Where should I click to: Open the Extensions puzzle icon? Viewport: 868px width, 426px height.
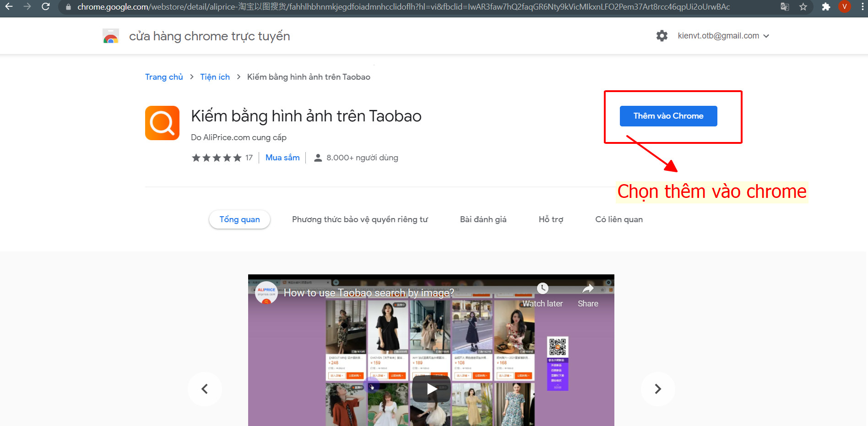(x=826, y=7)
